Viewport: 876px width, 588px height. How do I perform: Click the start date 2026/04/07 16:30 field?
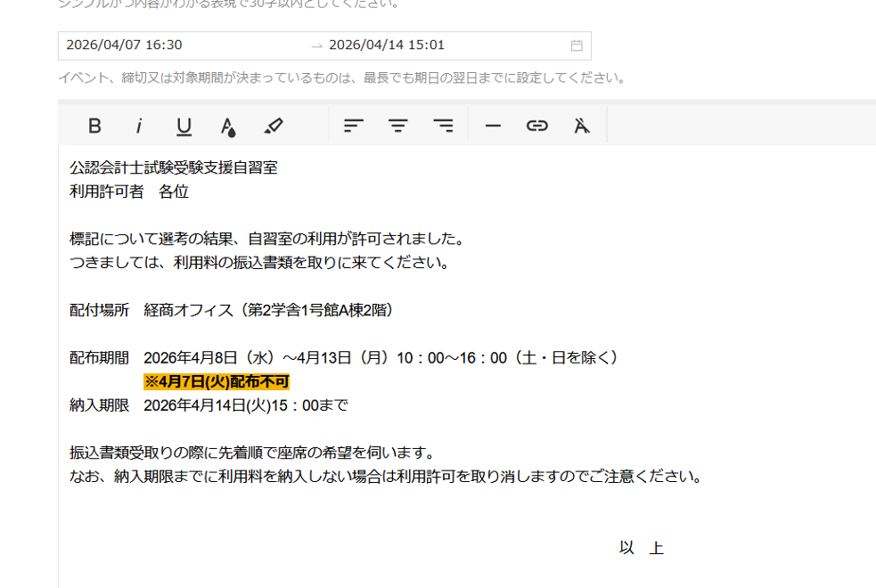click(x=125, y=45)
